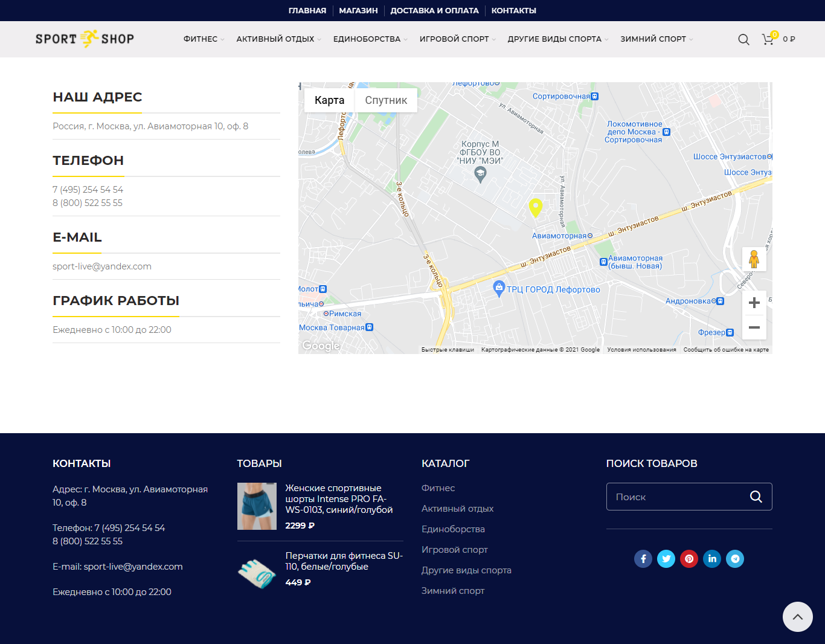
Task: Click the Андроновка station icon
Action: pos(721,301)
